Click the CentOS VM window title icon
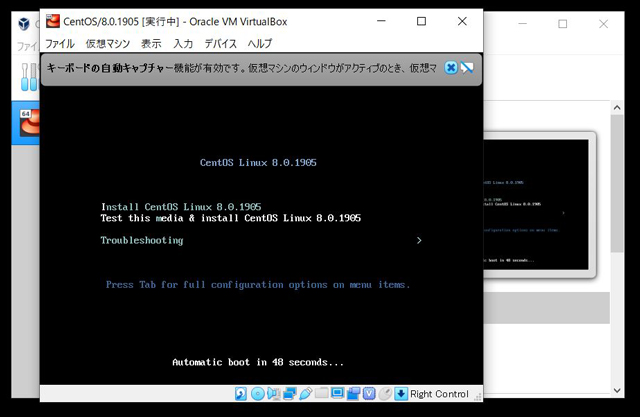 pyautogui.click(x=53, y=21)
